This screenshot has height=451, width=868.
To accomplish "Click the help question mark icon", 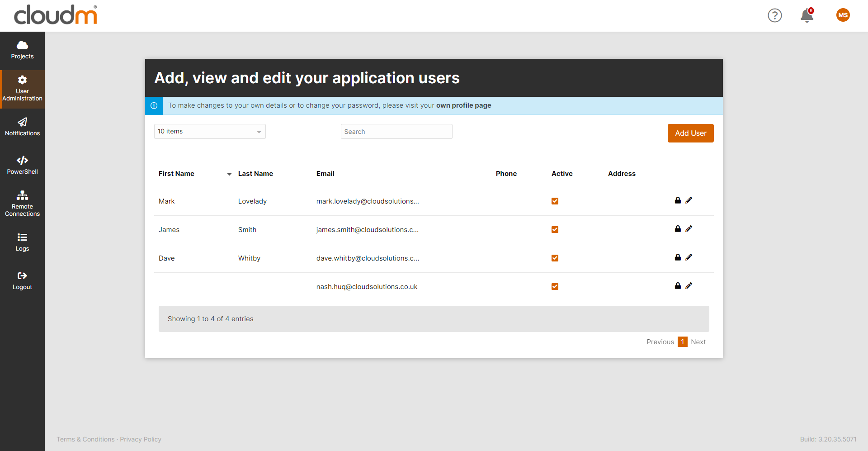I will tap(774, 15).
